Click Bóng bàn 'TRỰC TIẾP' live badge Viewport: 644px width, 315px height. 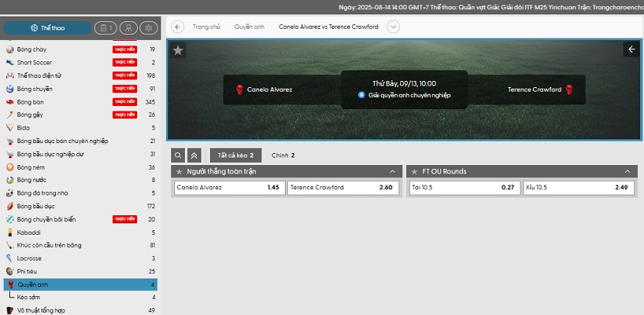coord(125,102)
